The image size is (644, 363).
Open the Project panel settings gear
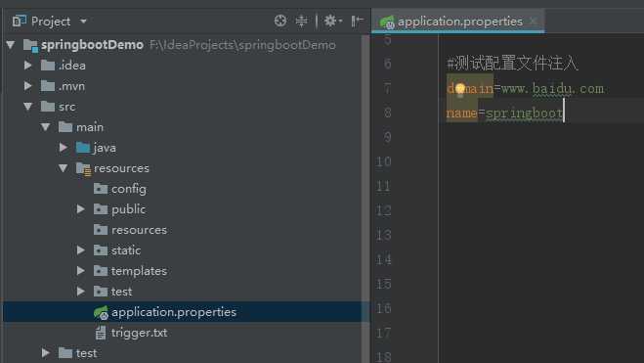click(x=332, y=21)
